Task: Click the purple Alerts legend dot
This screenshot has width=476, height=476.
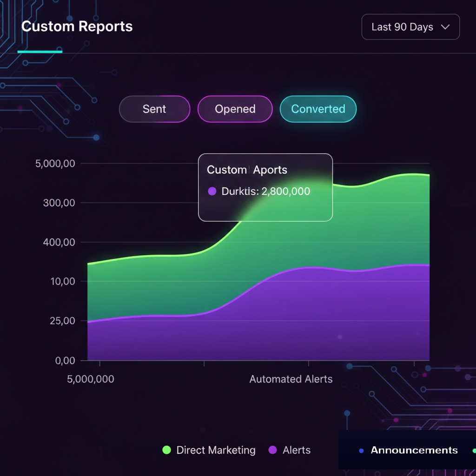Action: [273, 450]
